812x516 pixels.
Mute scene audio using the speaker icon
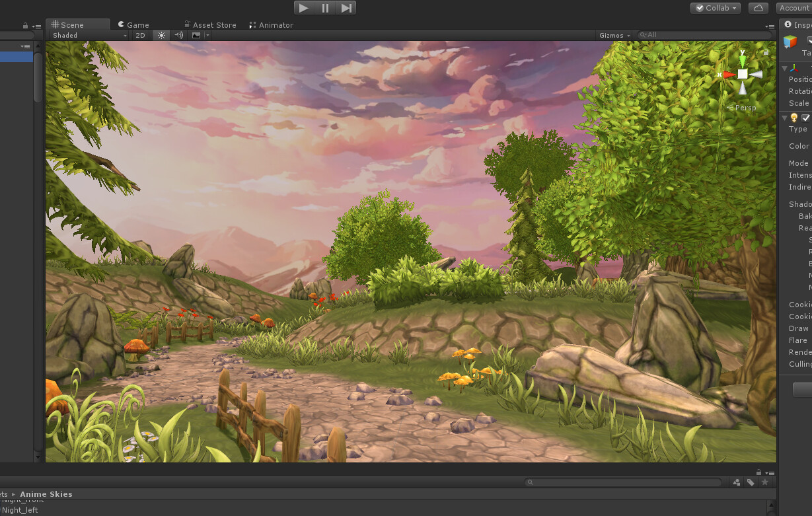pyautogui.click(x=178, y=35)
